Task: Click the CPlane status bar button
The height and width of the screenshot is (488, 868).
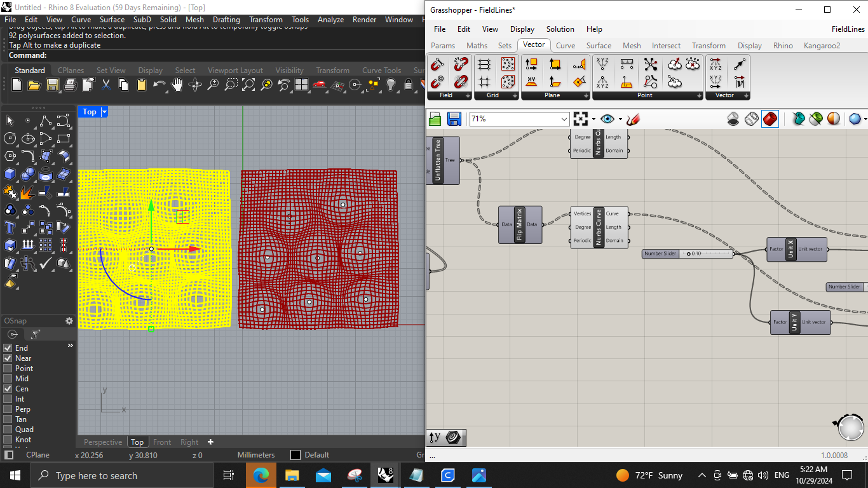Action: click(37, 455)
